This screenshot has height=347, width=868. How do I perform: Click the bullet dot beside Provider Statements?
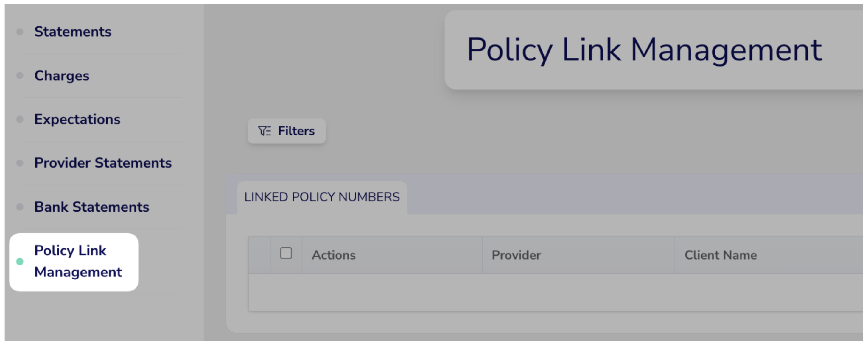click(20, 163)
